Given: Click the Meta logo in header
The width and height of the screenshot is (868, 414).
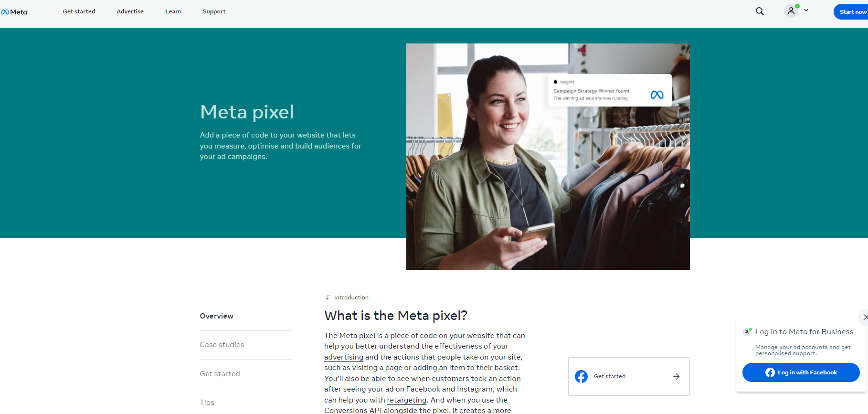Looking at the screenshot, I should 14,12.
